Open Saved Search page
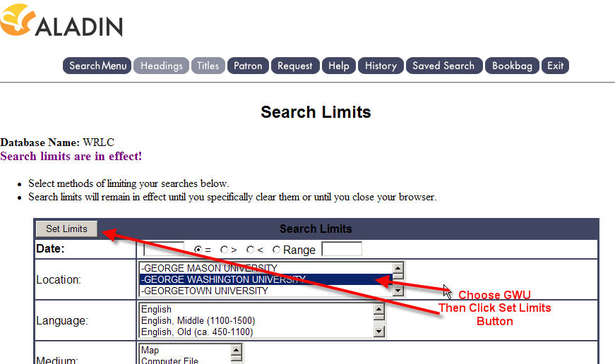 click(443, 66)
